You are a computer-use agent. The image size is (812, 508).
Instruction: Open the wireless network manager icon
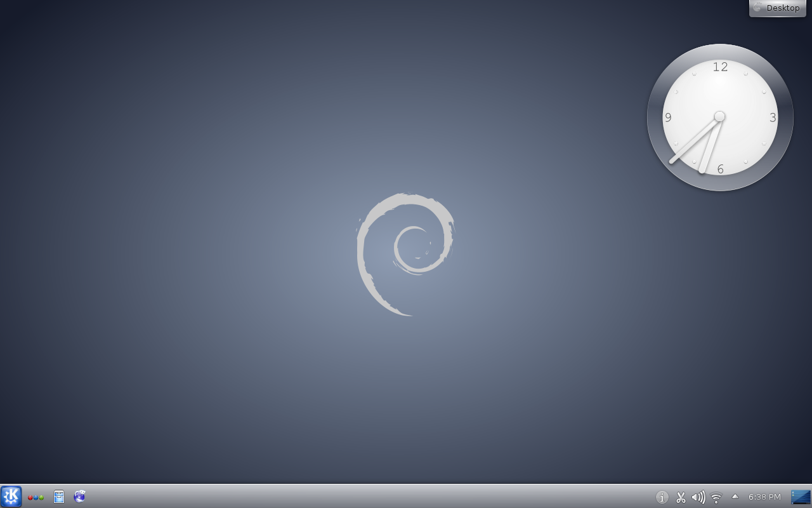click(x=716, y=498)
